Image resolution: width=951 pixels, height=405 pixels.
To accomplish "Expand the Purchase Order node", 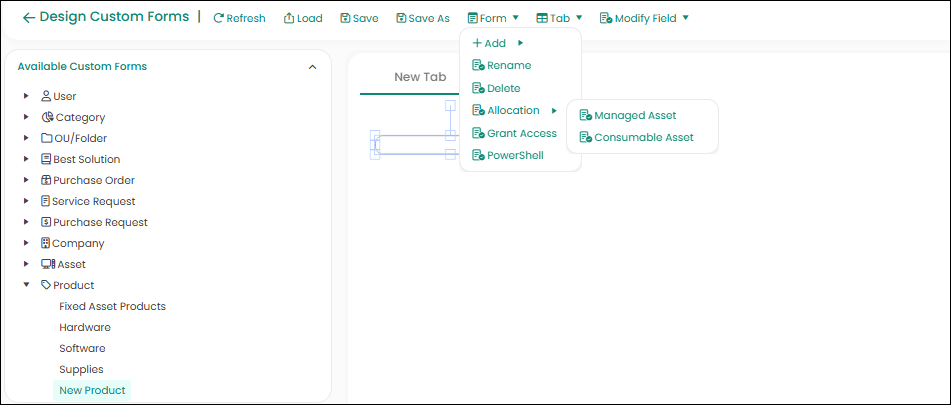I will point(27,180).
